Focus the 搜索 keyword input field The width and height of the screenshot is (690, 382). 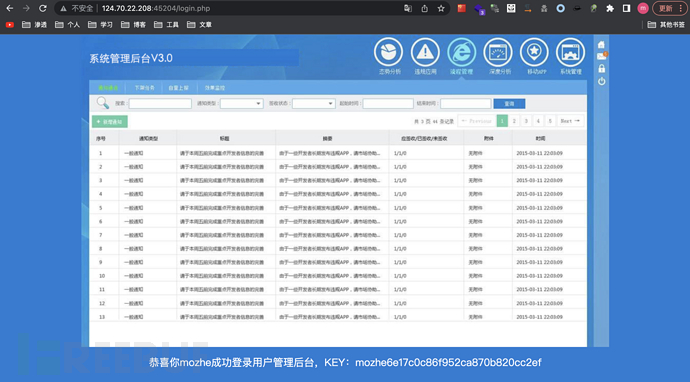pyautogui.click(x=160, y=103)
